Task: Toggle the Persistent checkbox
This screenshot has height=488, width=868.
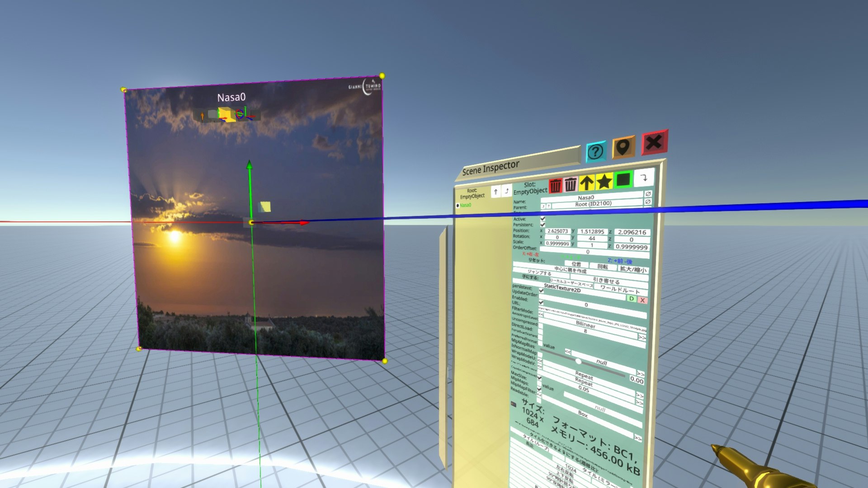Action: point(543,225)
